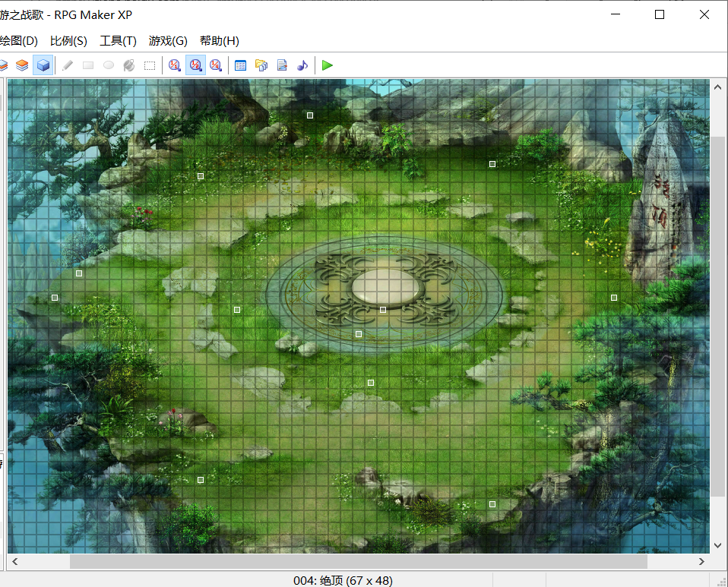Open the 游戏(G) menu
Screen dimensions: 728x587
(x=168, y=41)
